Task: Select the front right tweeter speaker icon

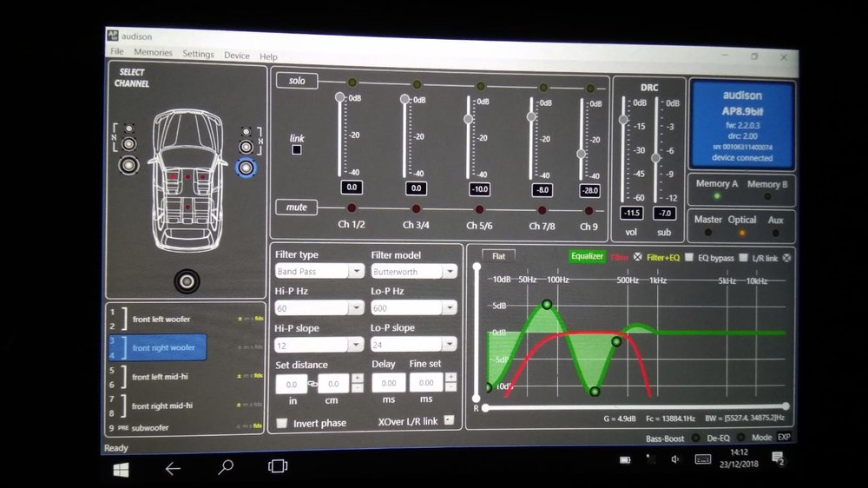Action: click(x=246, y=131)
